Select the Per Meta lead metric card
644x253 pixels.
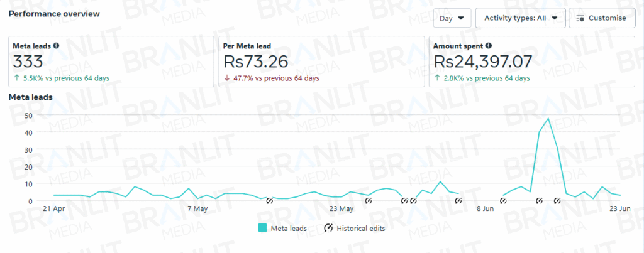[x=321, y=62]
